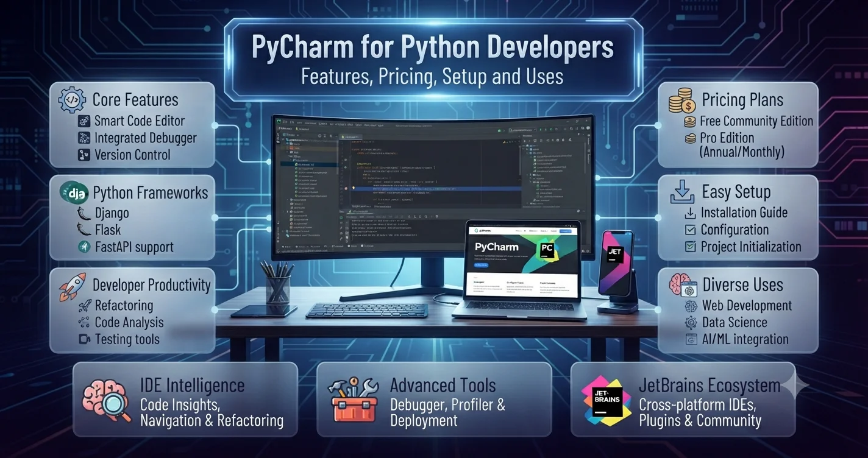Click the icon beside Web Development
The width and height of the screenshot is (868, 458).
[691, 306]
